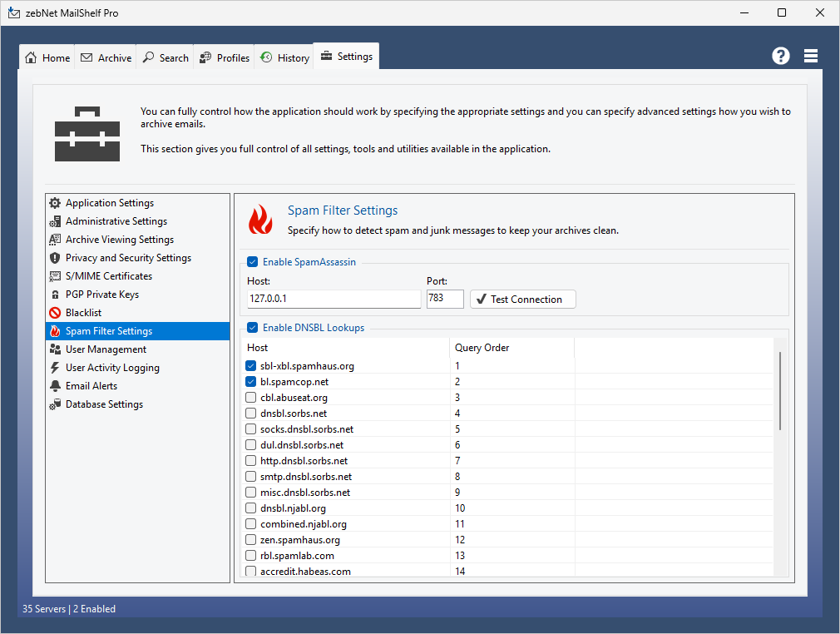
Task: Switch to the Archive tab
Action: click(106, 57)
